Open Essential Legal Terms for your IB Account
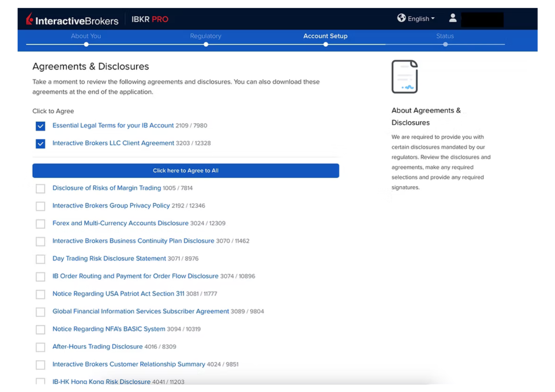The width and height of the screenshot is (555, 392). pos(113,125)
